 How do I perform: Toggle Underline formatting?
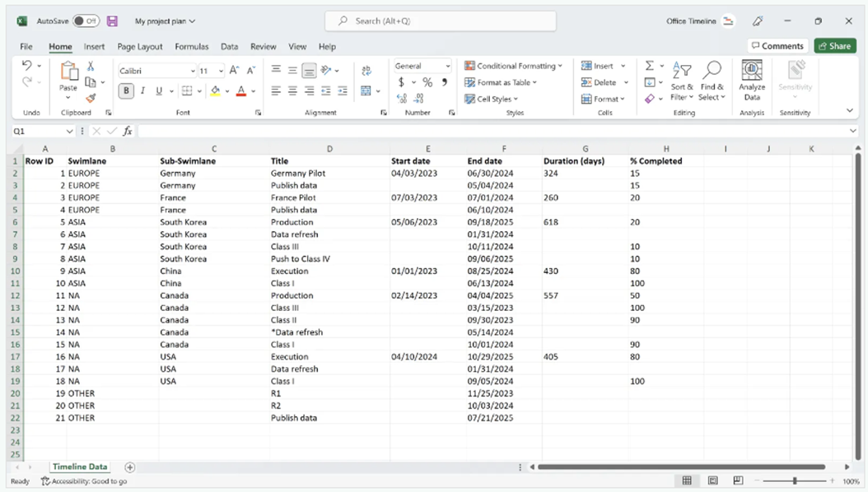[159, 91]
